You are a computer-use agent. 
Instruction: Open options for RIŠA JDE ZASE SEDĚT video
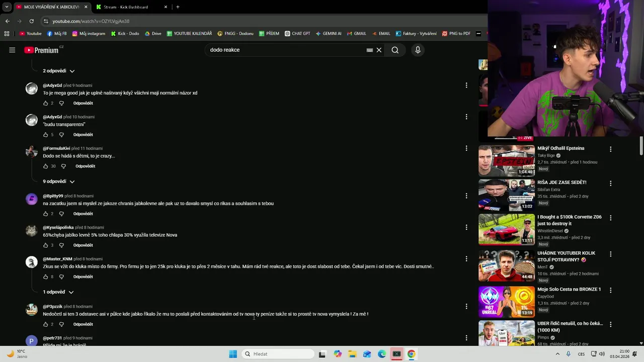click(610, 184)
